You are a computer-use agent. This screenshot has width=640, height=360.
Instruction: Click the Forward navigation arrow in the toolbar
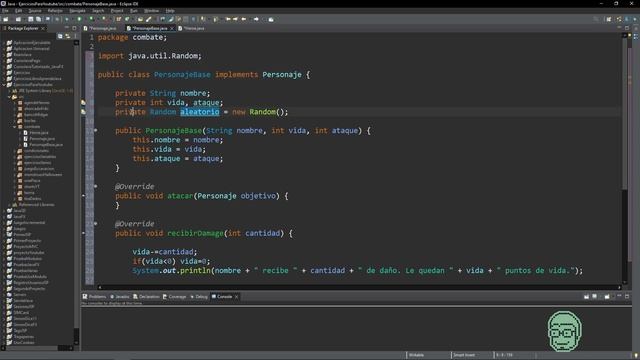256,19
